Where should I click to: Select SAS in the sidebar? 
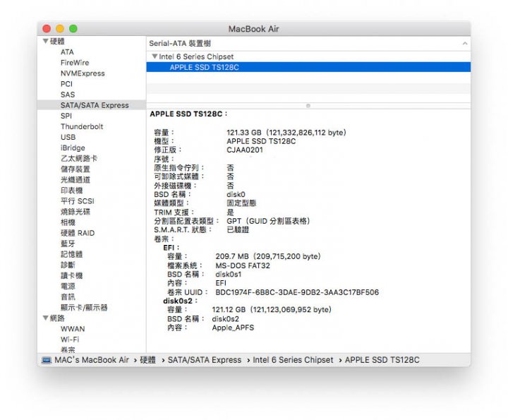(x=68, y=95)
